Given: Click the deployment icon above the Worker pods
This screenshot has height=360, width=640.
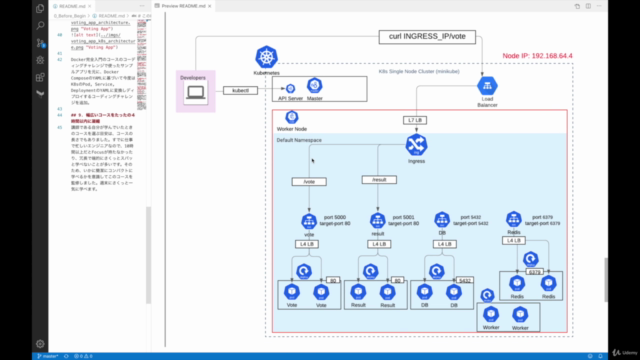Looking at the screenshot, I should [487, 295].
